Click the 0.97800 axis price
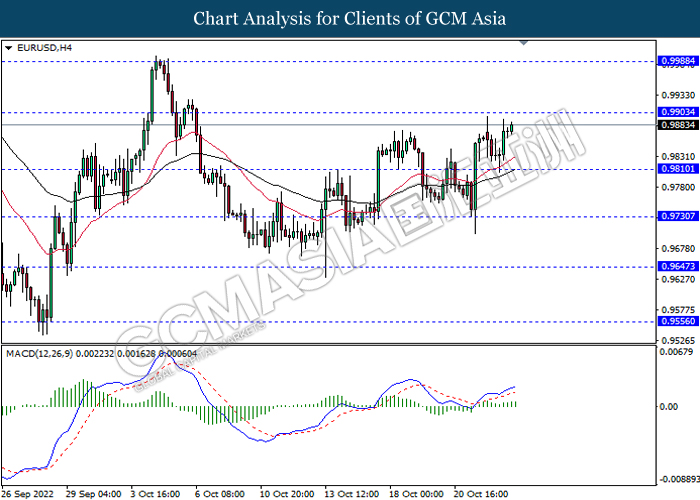The height and width of the screenshot is (500, 700). (678, 187)
